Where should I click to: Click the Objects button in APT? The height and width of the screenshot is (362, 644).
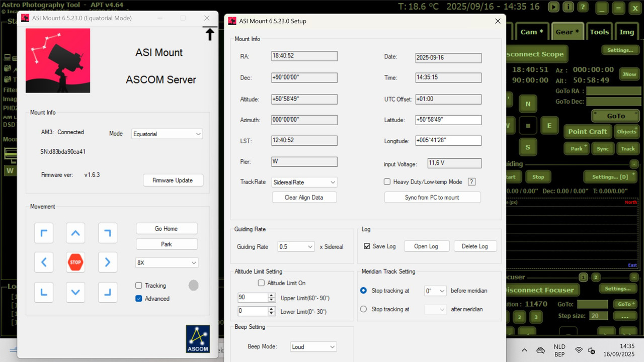[627, 132]
